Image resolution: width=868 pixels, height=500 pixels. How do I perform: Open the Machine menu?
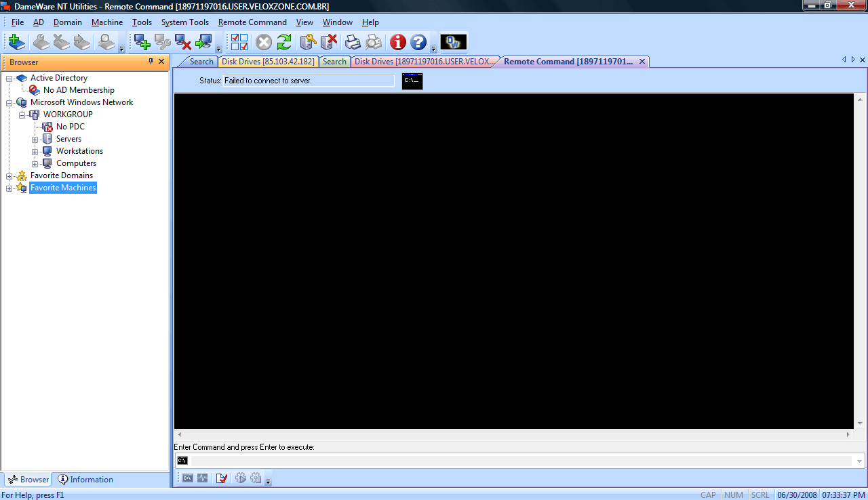coord(107,22)
